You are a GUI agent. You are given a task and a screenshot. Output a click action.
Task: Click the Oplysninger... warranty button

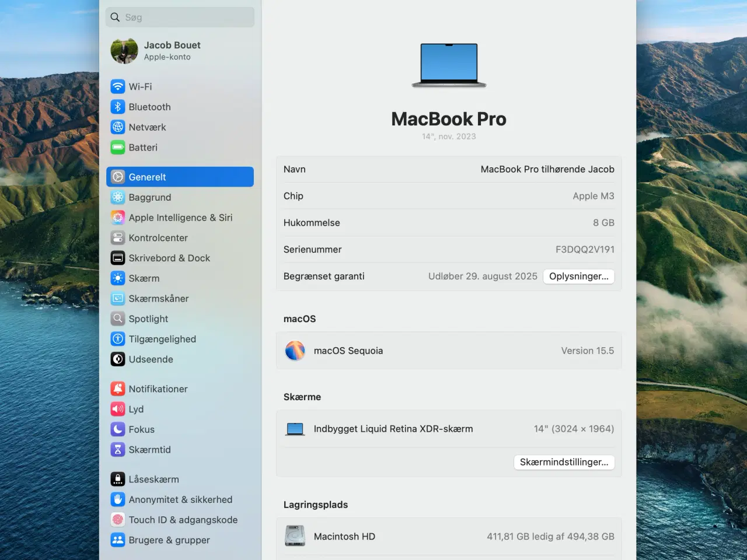[x=578, y=276]
